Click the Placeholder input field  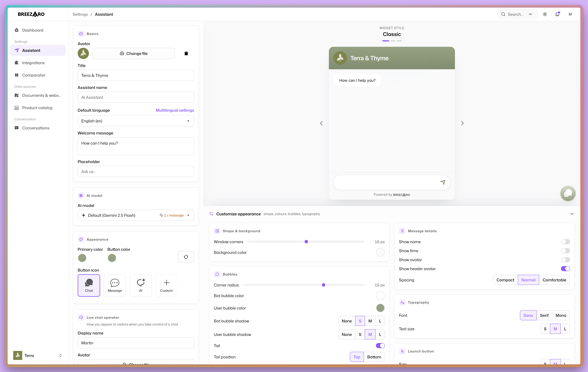(136, 172)
